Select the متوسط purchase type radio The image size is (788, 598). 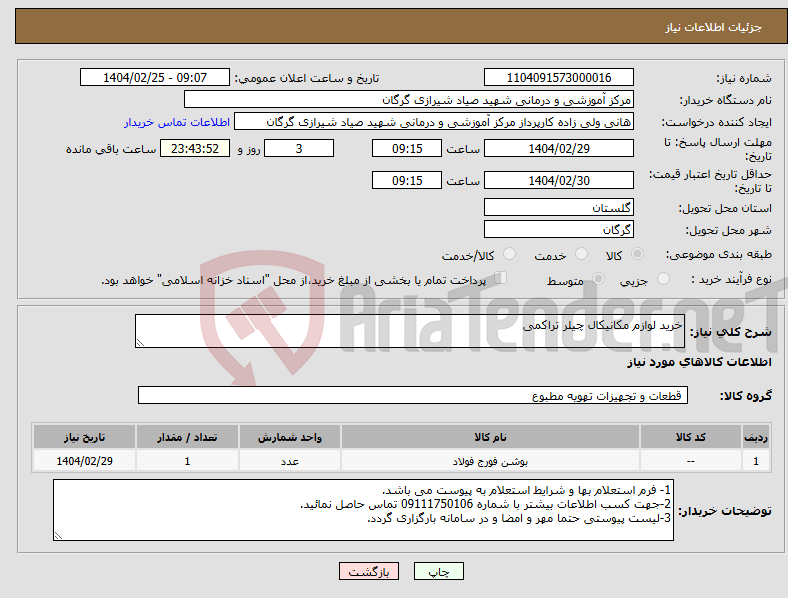click(x=599, y=278)
